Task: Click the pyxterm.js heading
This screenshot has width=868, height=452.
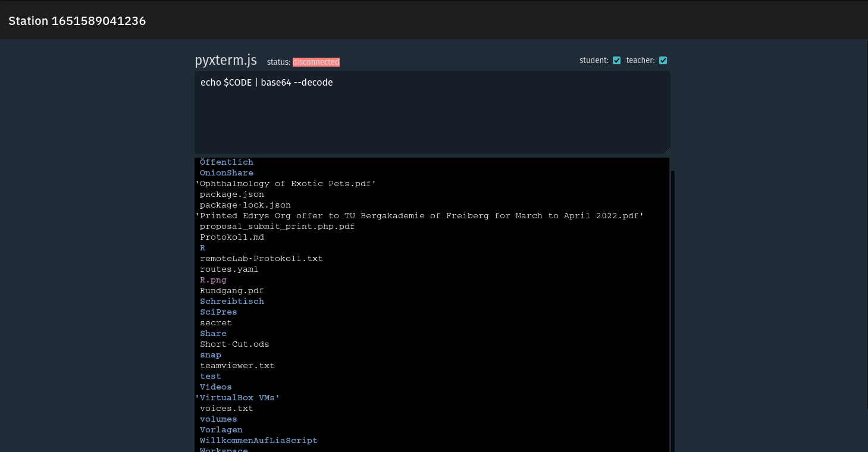Action: [x=226, y=60]
